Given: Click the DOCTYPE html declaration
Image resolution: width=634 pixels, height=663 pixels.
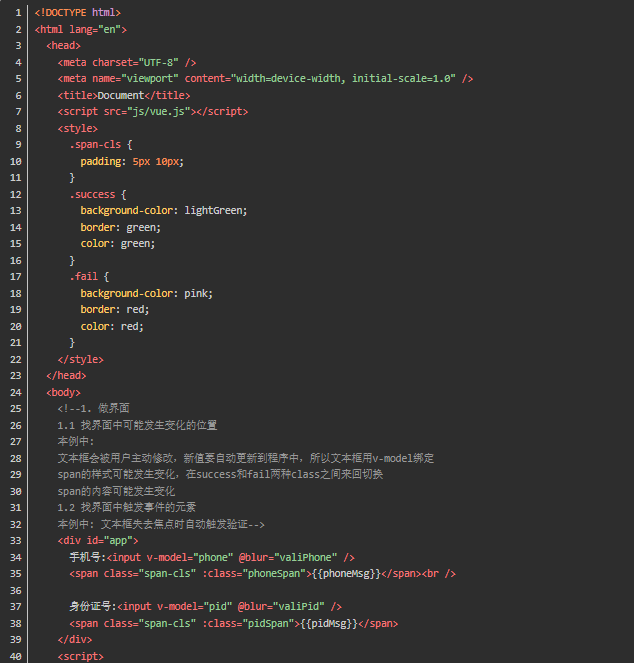Looking at the screenshot, I should click(78, 12).
